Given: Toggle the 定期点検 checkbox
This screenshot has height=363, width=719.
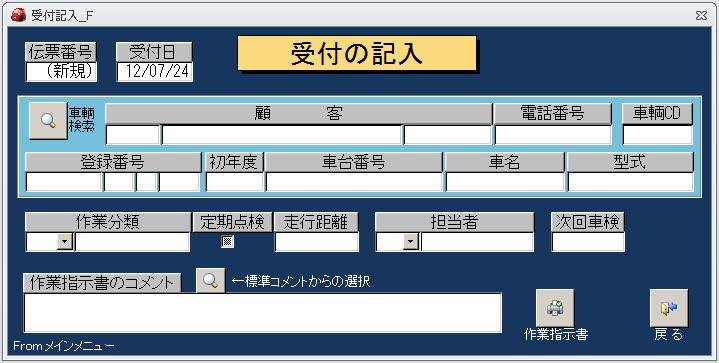Looking at the screenshot, I should point(227,242).
